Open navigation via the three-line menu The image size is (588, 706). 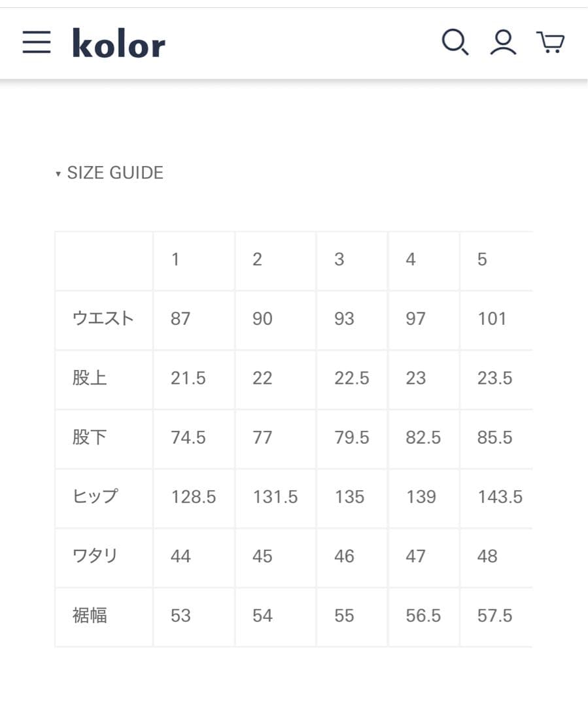37,42
